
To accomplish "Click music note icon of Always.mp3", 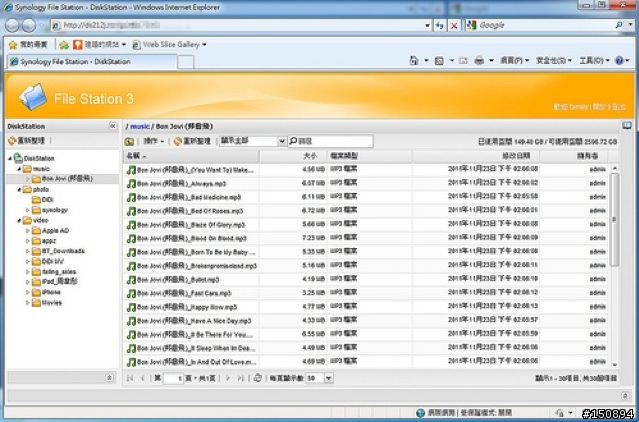I will click(x=131, y=184).
